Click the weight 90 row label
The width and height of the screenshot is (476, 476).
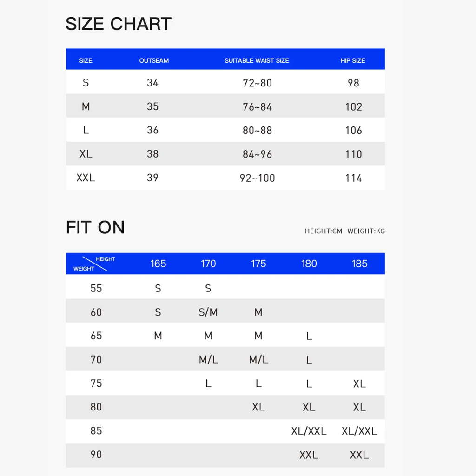tap(96, 455)
